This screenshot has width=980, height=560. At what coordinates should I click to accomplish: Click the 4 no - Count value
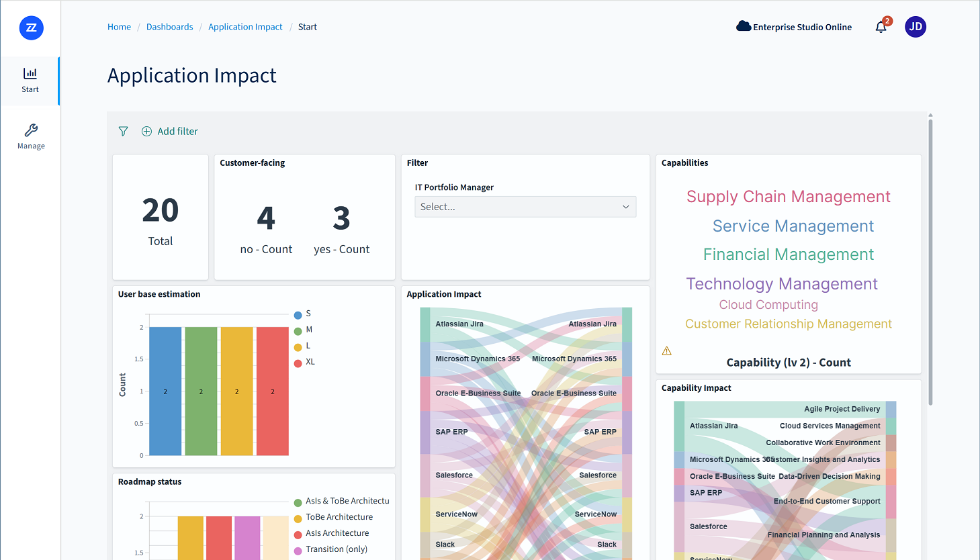266,218
